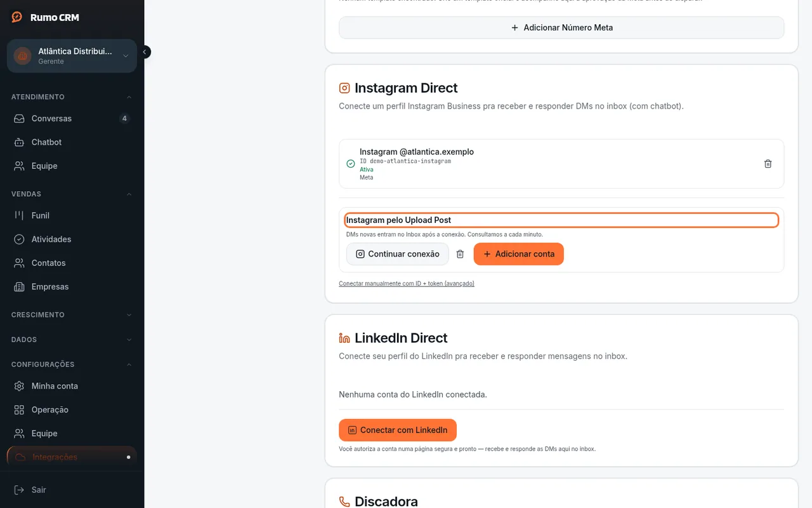Delete the Instagram @atlantica.exemplo account
Image resolution: width=812 pixels, height=508 pixels.
coord(768,164)
